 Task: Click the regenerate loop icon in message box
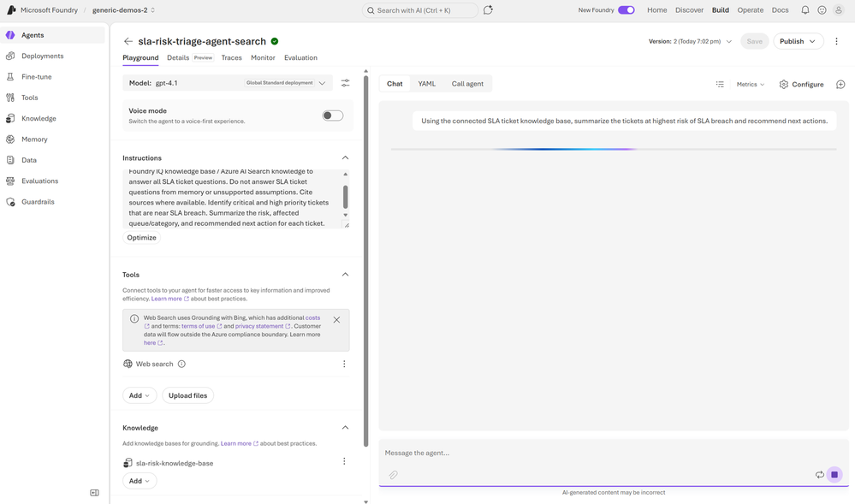coord(820,475)
